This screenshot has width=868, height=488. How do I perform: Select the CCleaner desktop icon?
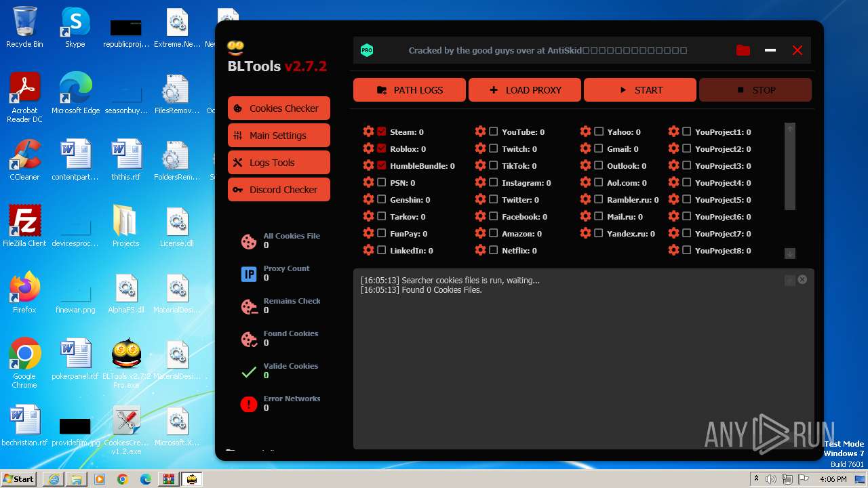click(x=24, y=160)
